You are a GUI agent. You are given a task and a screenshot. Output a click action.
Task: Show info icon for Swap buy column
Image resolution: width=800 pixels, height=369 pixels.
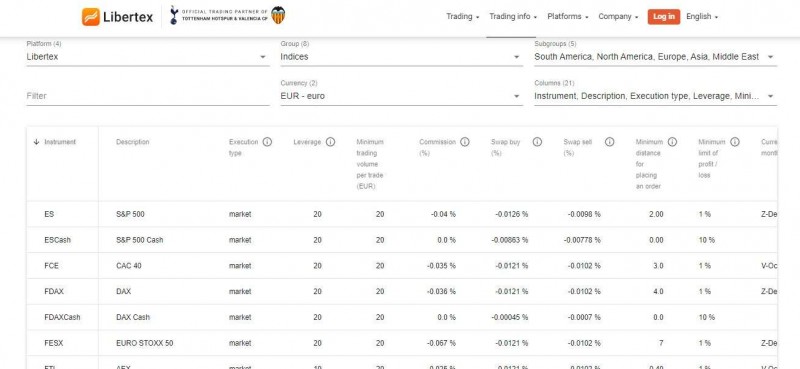(537, 142)
